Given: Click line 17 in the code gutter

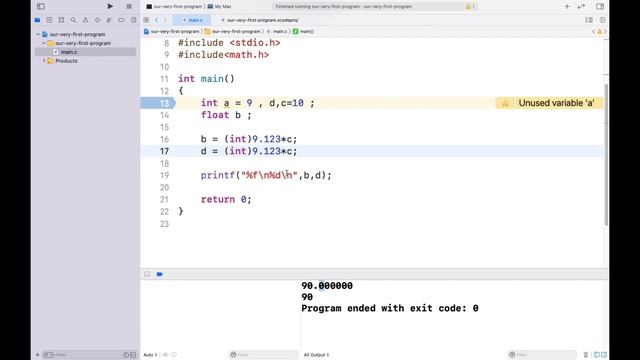Looking at the screenshot, I should pos(164,151).
